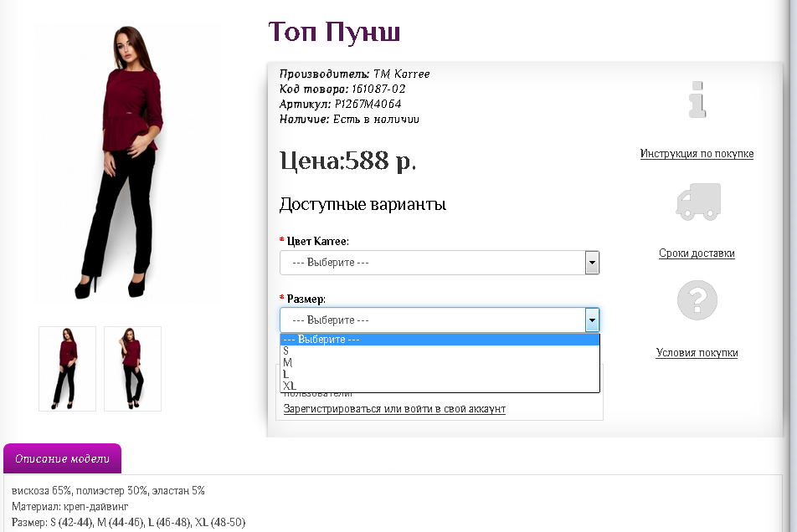Image resolution: width=797 pixels, height=532 pixels.
Task: Choose size S from the list
Action: click(440, 350)
